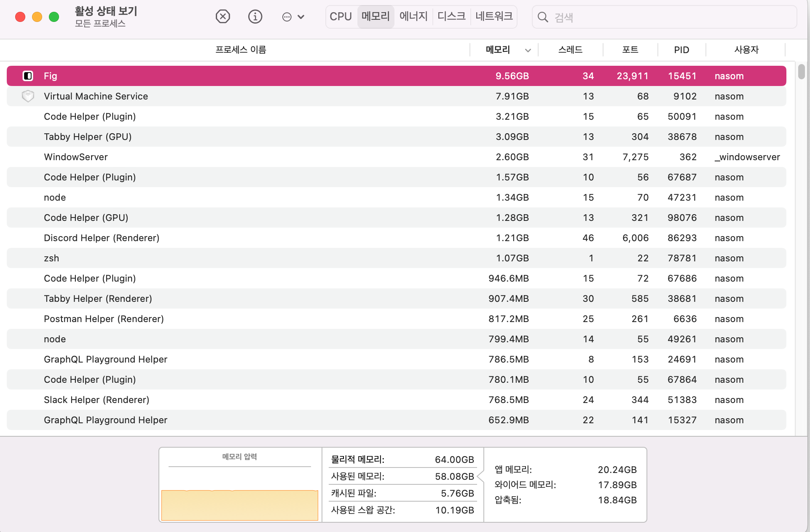The width and height of the screenshot is (810, 532).
Task: Toggle sort direction chevron on 메모리 column
Action: 528,50
